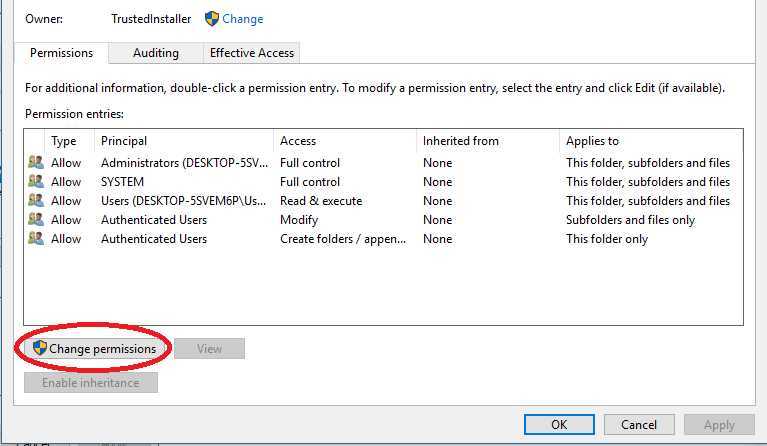Click the user icon for the Administrators entry
767x446 pixels.
click(36, 163)
